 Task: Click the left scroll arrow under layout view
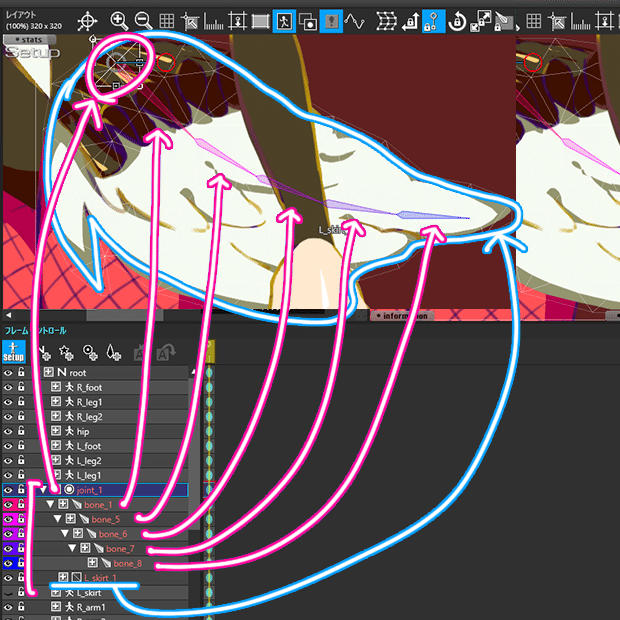pos(8,315)
